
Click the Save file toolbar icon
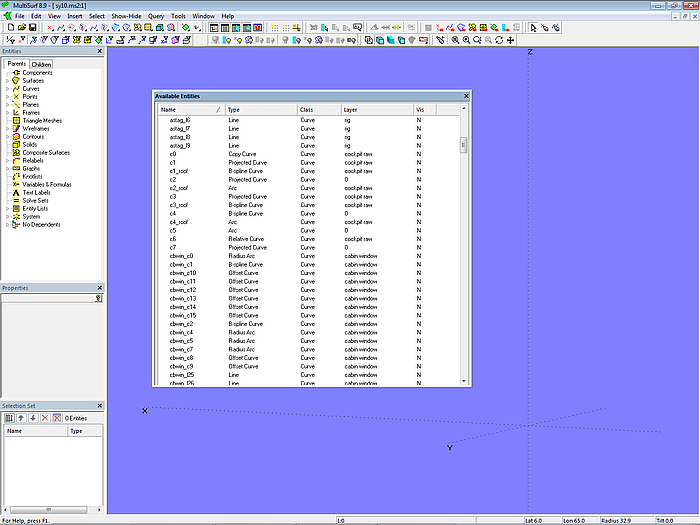tap(33, 28)
